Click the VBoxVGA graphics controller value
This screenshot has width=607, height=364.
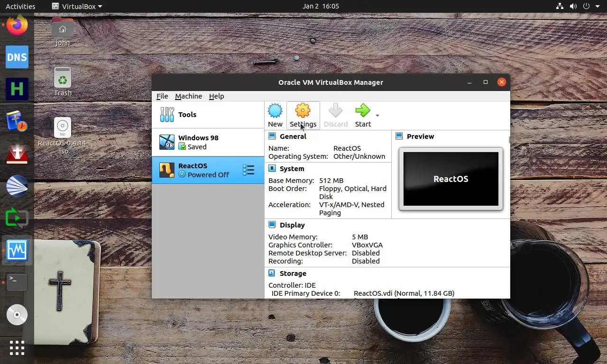coord(367,245)
